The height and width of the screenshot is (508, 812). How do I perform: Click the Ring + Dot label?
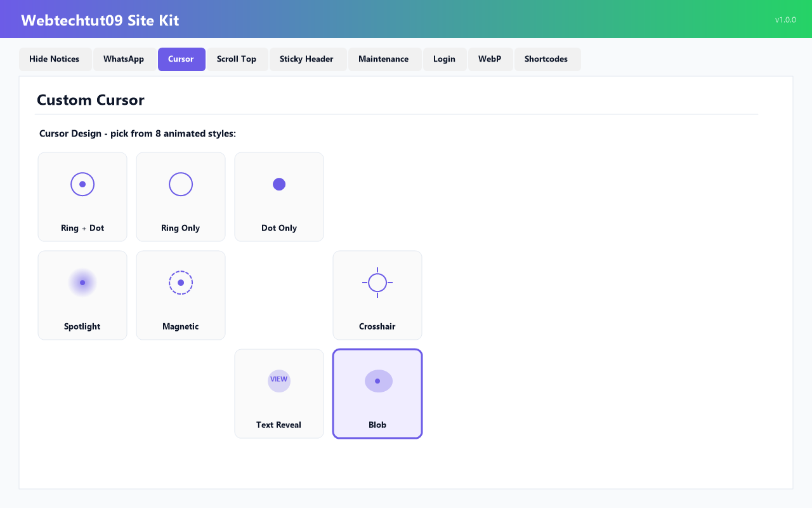click(x=82, y=228)
